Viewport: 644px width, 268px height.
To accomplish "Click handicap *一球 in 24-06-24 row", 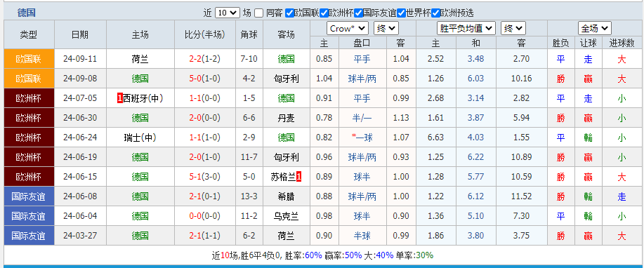I will (x=362, y=138).
